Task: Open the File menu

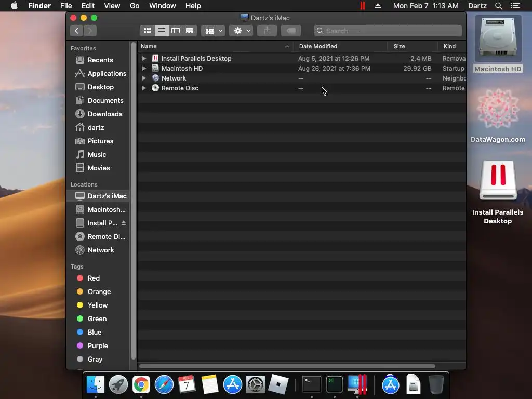Action: [66, 6]
